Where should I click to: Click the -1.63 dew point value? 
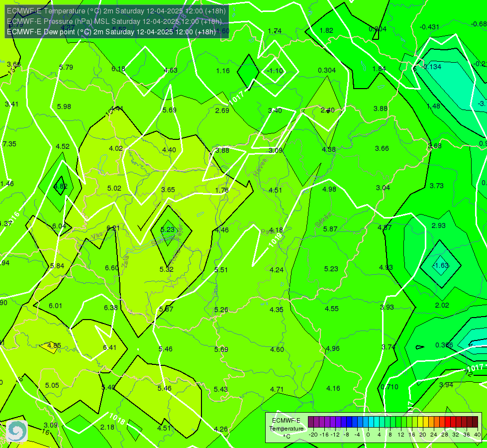[441, 265]
